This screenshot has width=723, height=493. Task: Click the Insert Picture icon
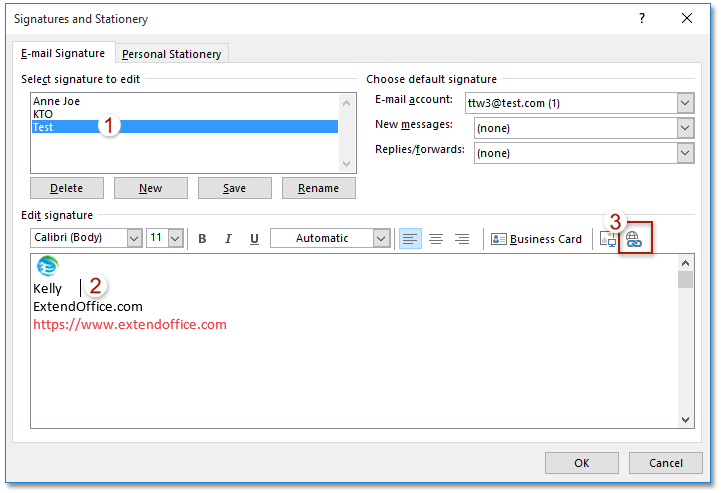click(x=608, y=239)
